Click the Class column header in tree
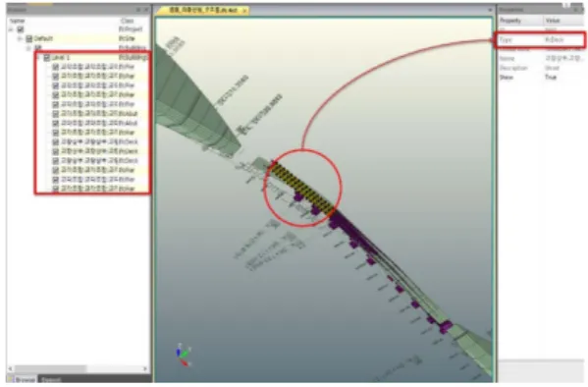The image size is (588, 387). pos(128,21)
